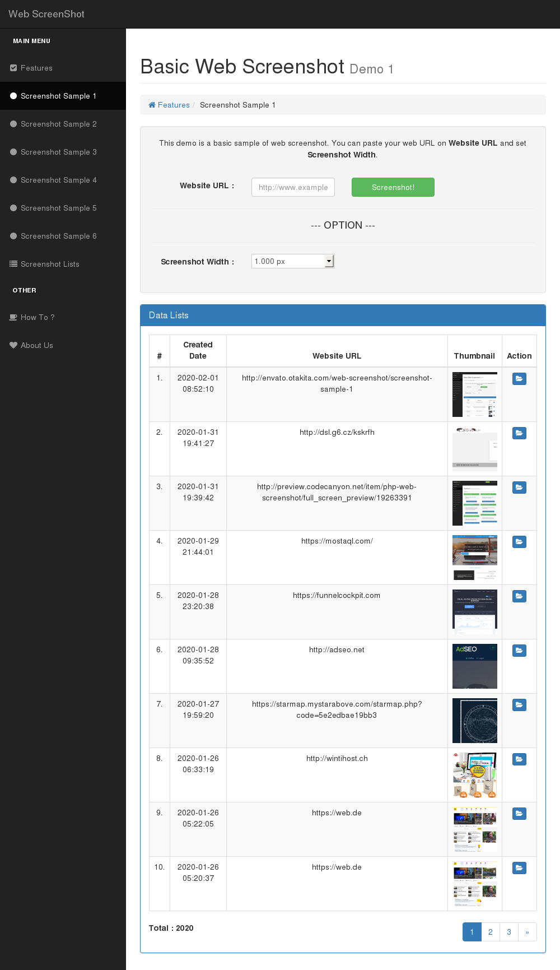Viewport: 560px width, 970px height.
Task: Select Screenshot Sample 5 in sidebar
Action: 58,208
